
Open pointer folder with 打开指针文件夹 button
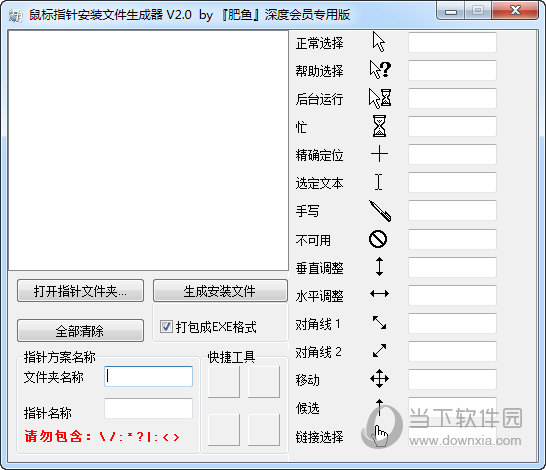[x=80, y=291]
